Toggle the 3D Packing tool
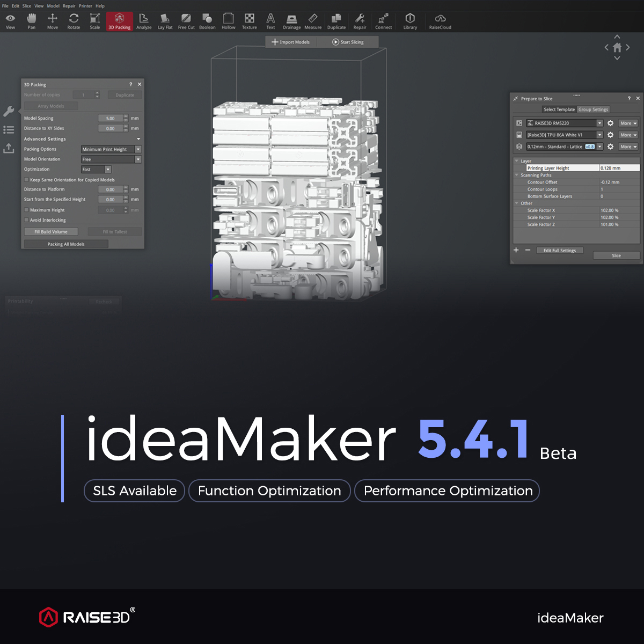 [x=119, y=21]
